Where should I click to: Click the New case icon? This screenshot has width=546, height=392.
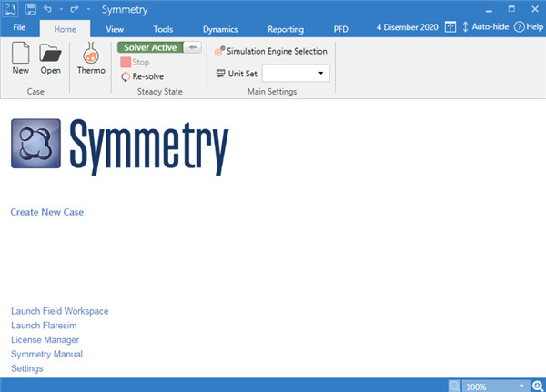pyautogui.click(x=20, y=54)
